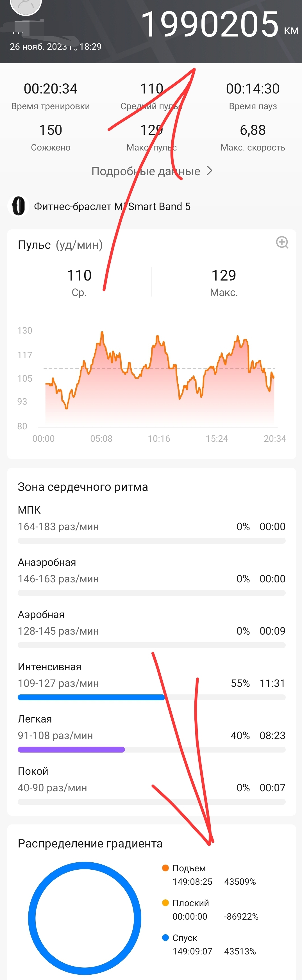
Task: Click the blue Спуск legend dot
Action: click(165, 937)
